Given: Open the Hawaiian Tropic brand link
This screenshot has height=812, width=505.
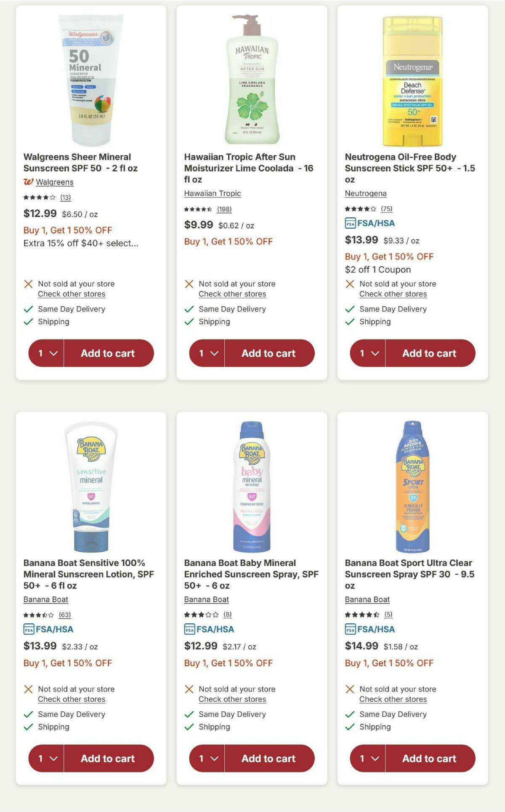Looking at the screenshot, I should tap(212, 193).
